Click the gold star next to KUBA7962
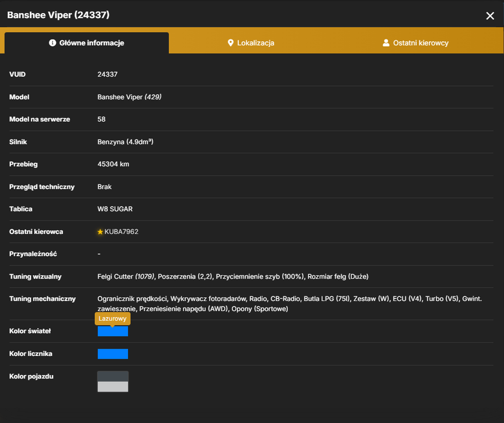Screen dimensions: 504x423 point(100,232)
